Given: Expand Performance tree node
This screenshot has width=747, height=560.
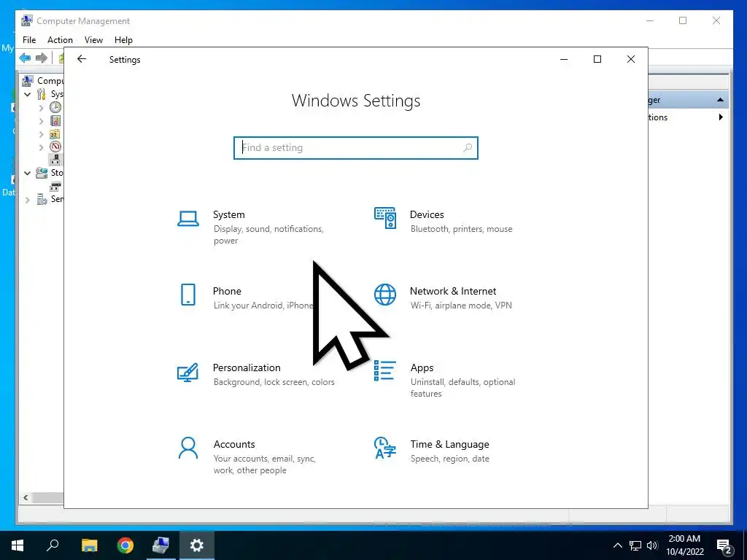Looking at the screenshot, I should coord(42,147).
